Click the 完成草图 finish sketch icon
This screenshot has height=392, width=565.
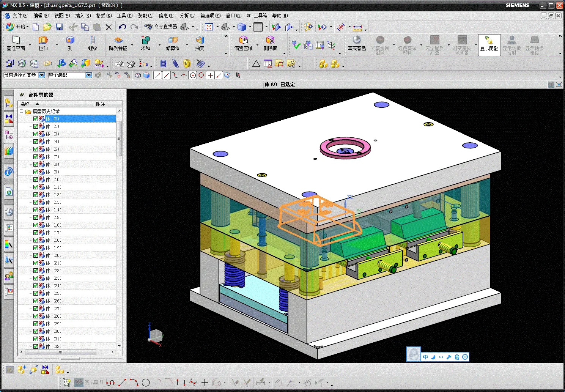coord(89,382)
